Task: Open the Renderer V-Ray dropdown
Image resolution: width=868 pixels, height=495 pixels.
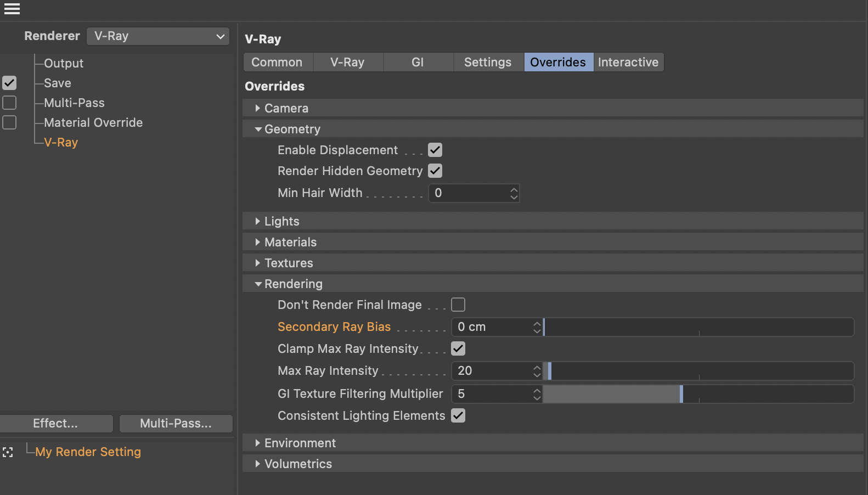Action: click(x=158, y=36)
